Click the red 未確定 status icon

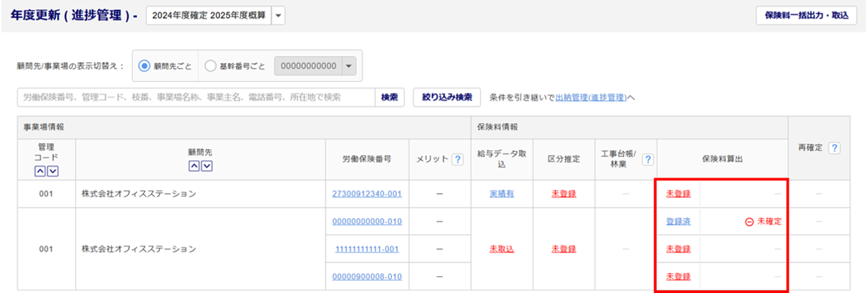[x=749, y=221]
